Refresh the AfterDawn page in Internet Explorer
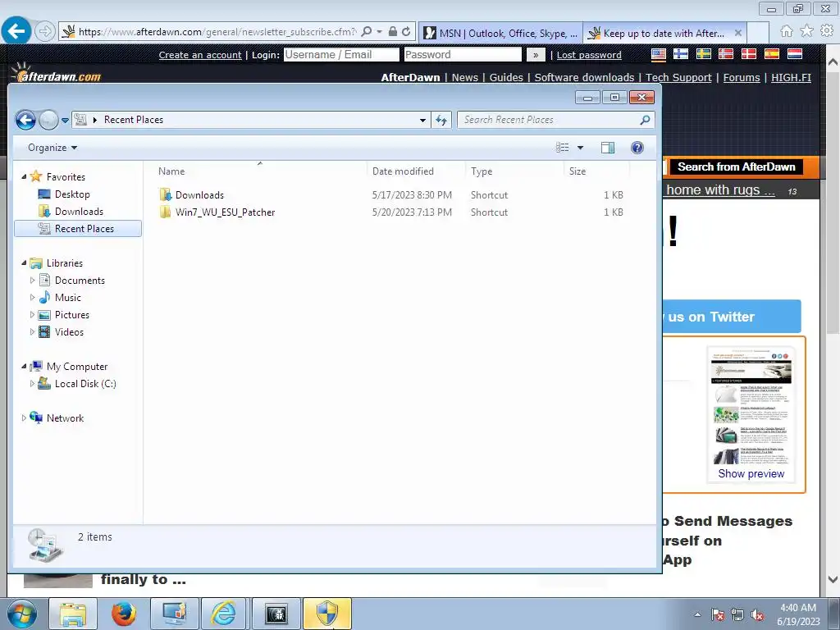The width and height of the screenshot is (840, 630). click(x=406, y=32)
